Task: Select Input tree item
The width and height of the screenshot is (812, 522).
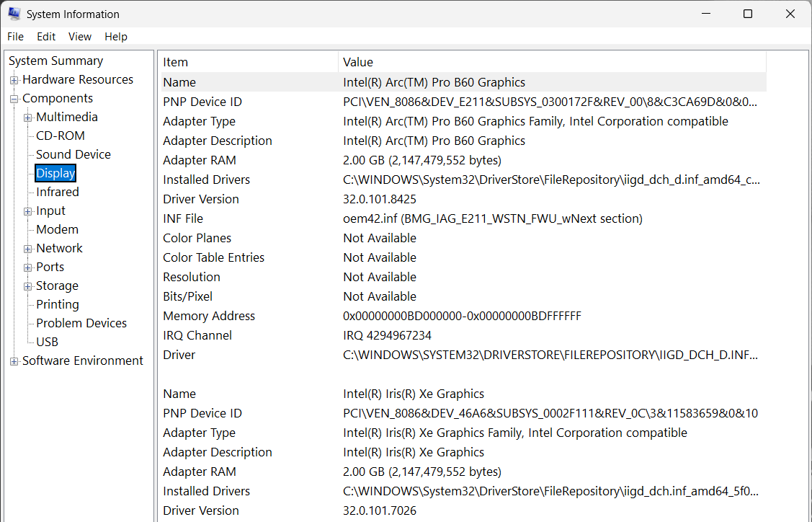Action: [50, 211]
